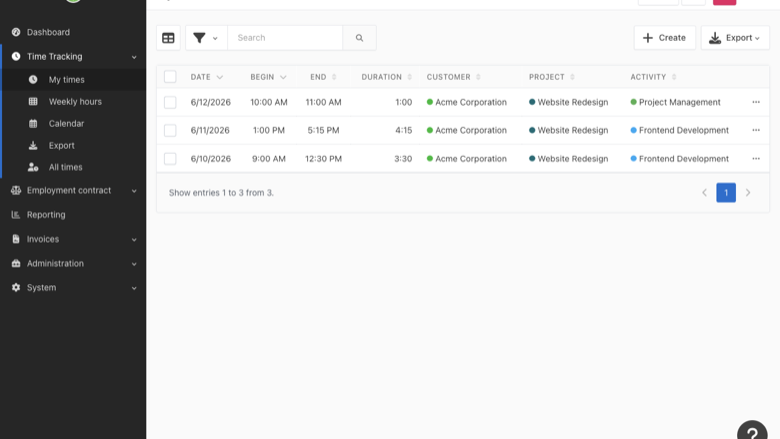Image resolution: width=780 pixels, height=439 pixels.
Task: Select the 6/11/2026 row checkbox
Action: (170, 130)
